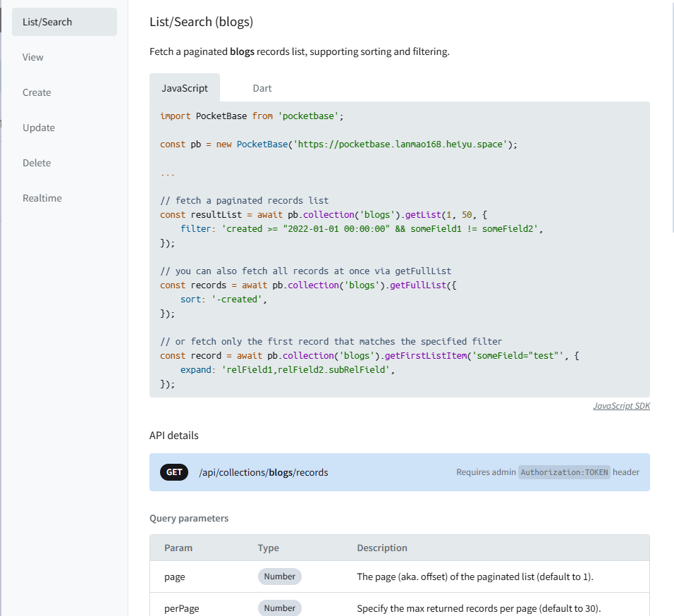
Task: Click the filter: 'created >= code line
Action: click(362, 229)
